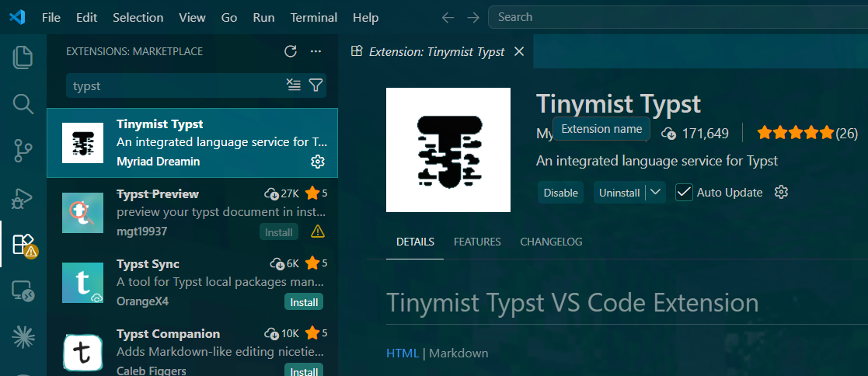
Task: Uninstall the Tinymist Typst extension
Action: (x=619, y=193)
